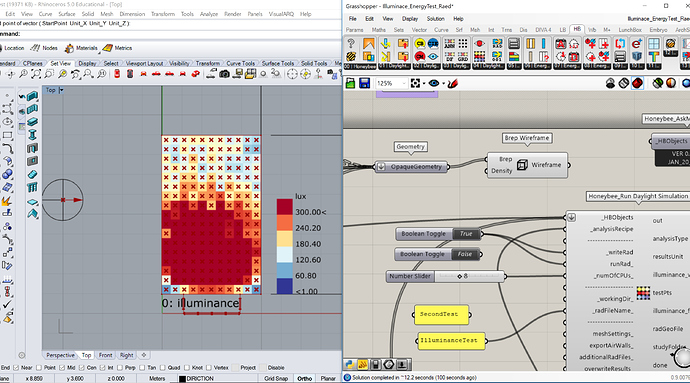Toggle the Near osnap checkbox

pos(16,368)
